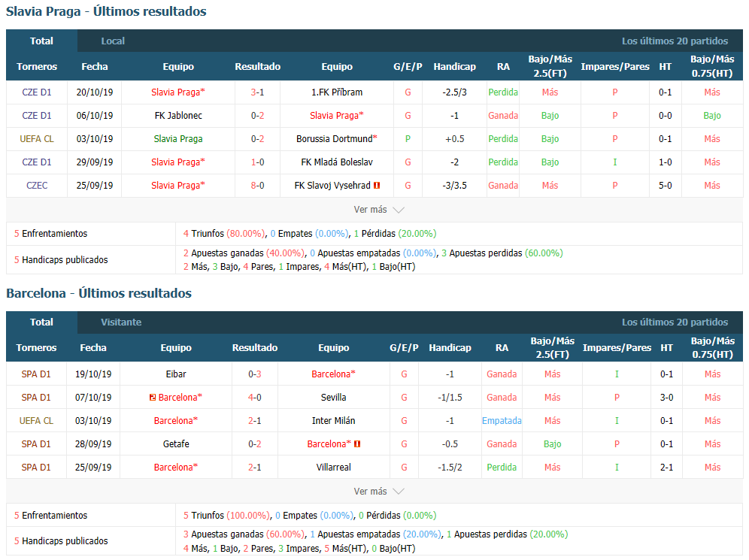Viewport: 749px width, 560px height.
Task: Click the red card icon beside FK Slavoj Vysehrad
Action: [x=377, y=185]
